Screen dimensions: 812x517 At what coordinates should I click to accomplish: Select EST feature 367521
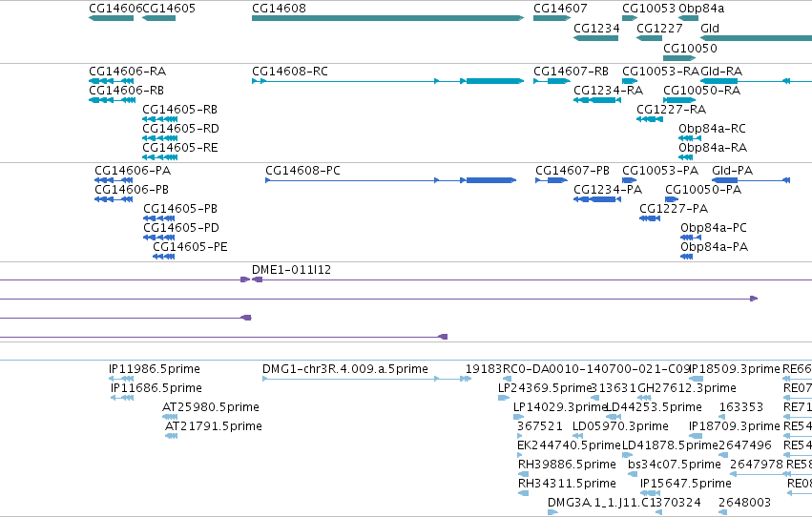(x=519, y=436)
